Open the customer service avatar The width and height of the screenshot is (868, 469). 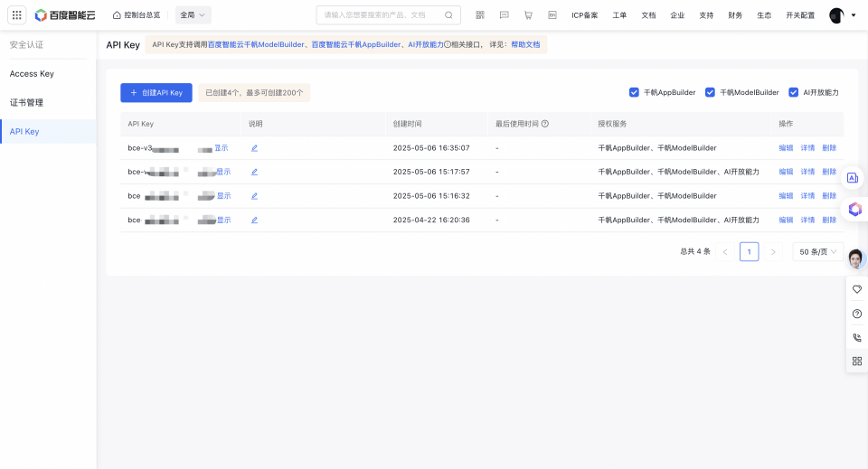point(857,258)
